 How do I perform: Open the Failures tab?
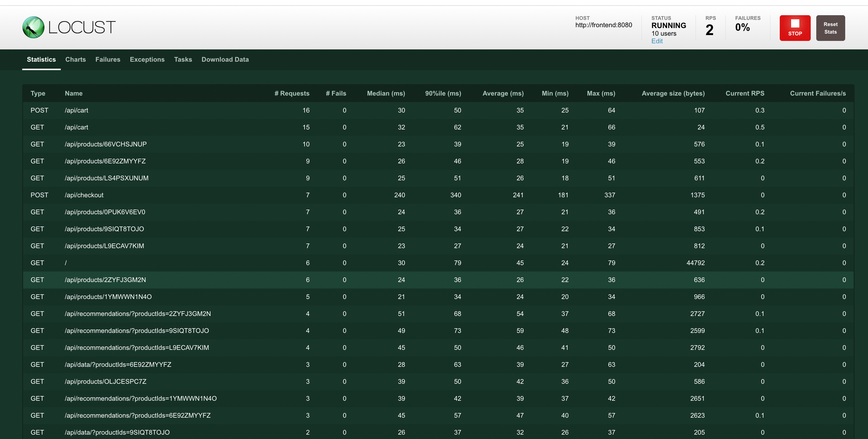[x=108, y=59]
